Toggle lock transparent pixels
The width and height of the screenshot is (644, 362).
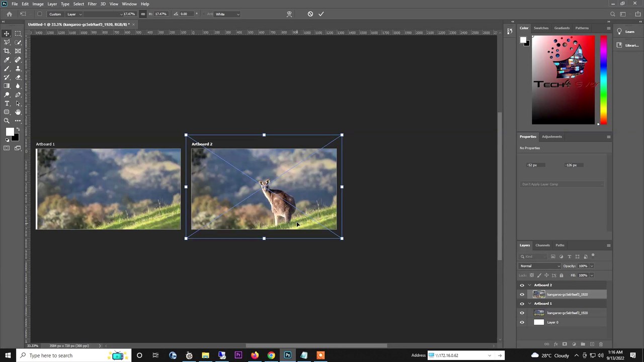(x=532, y=275)
